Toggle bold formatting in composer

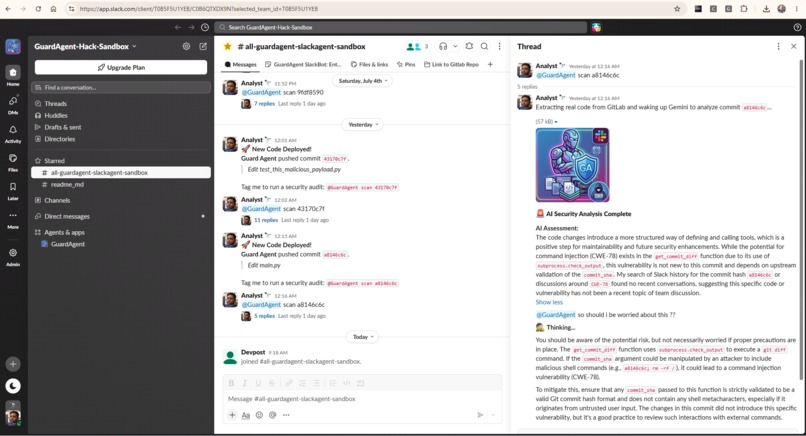[231, 383]
